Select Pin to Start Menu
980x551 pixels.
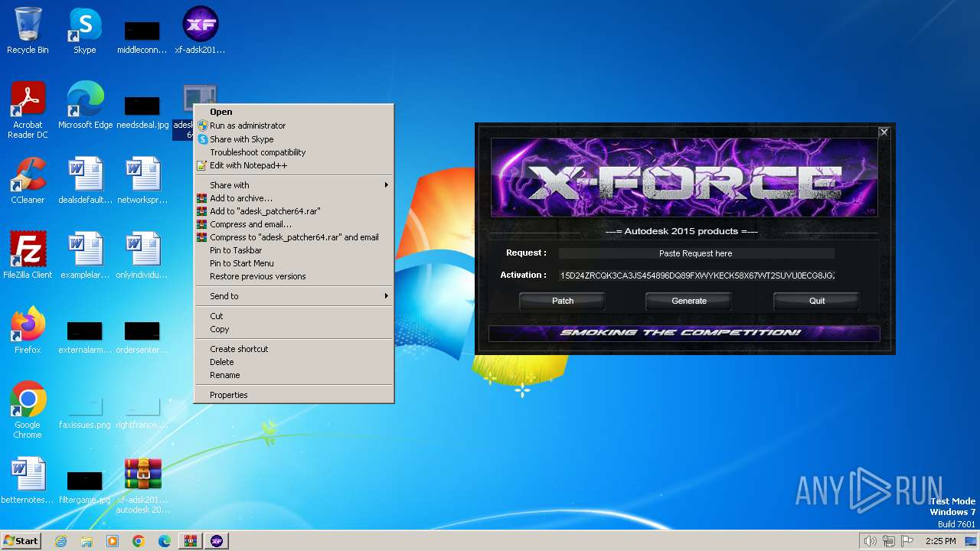point(294,263)
